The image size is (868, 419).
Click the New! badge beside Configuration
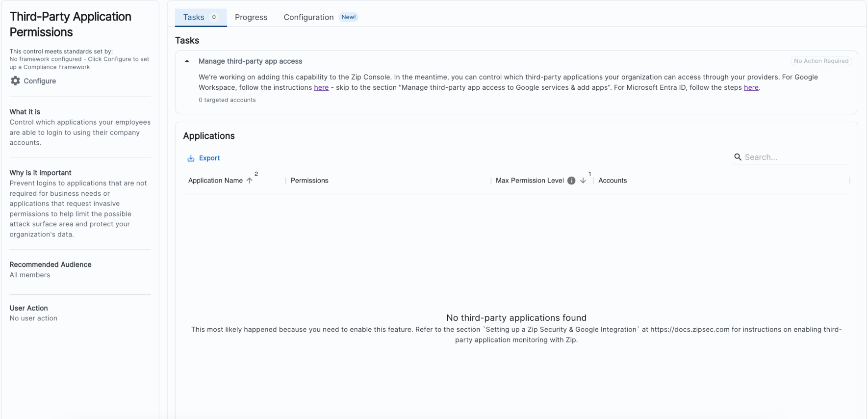coord(349,17)
